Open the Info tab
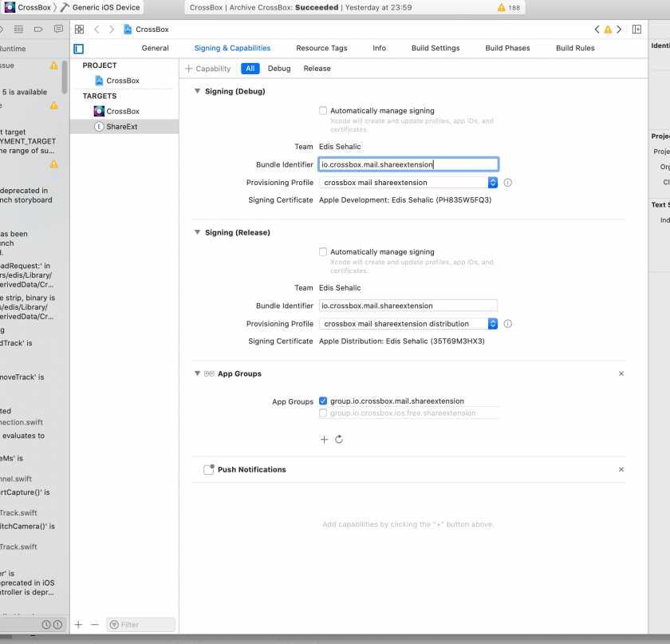This screenshot has height=644, width=670. pyautogui.click(x=379, y=48)
